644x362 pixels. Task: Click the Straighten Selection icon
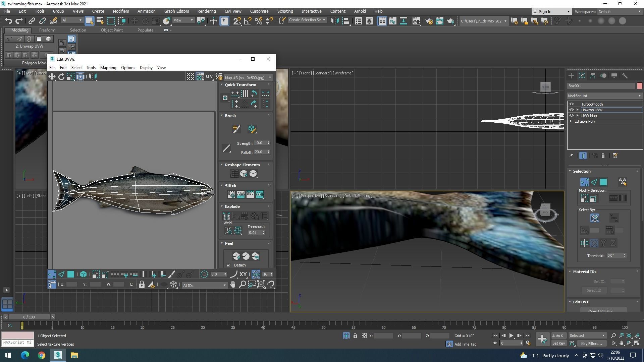(x=234, y=174)
